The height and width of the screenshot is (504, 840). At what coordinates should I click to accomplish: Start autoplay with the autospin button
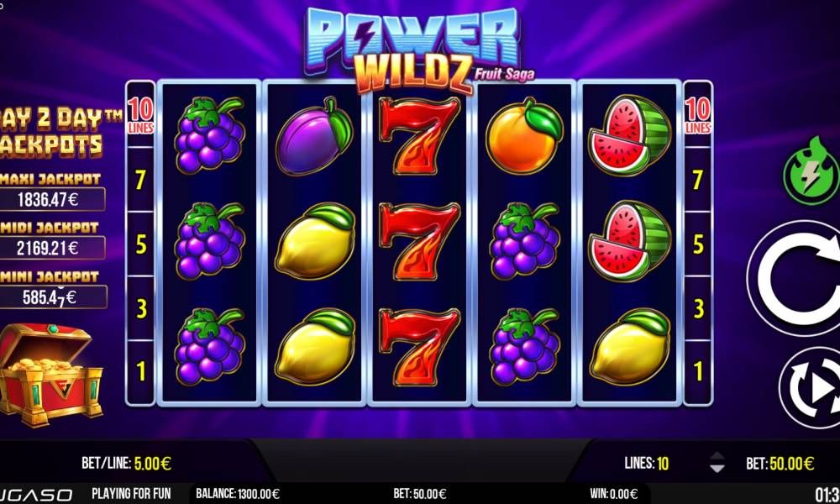tap(811, 388)
